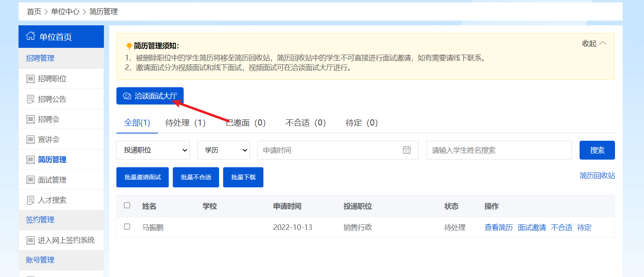Toggle the select-all checkbox in table header
644x277 pixels.
pyautogui.click(x=127, y=205)
